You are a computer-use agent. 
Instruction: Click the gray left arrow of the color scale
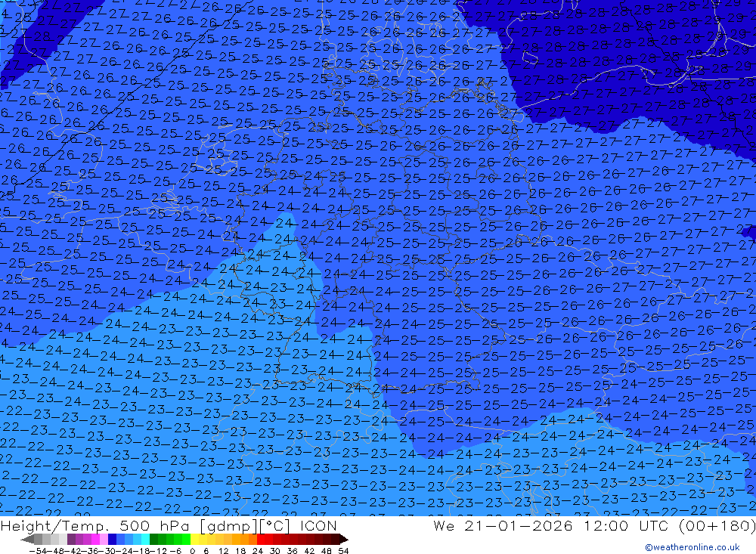click(x=26, y=540)
